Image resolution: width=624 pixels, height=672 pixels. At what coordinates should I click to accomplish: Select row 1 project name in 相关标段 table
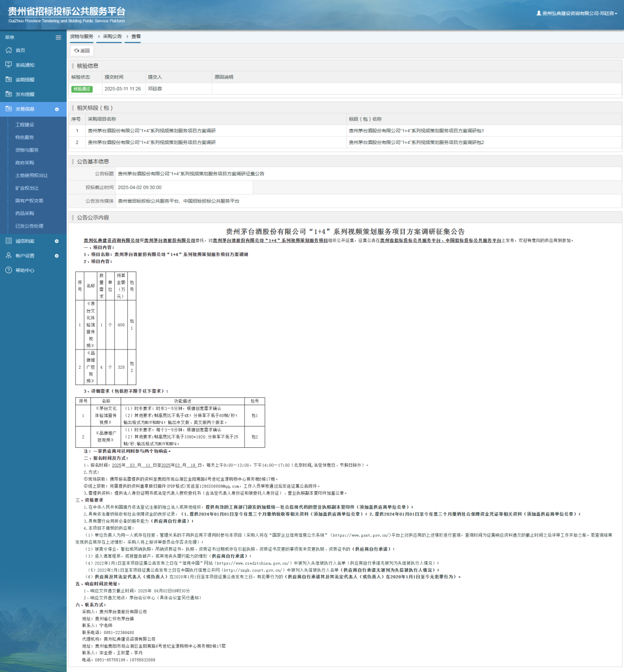152,131
